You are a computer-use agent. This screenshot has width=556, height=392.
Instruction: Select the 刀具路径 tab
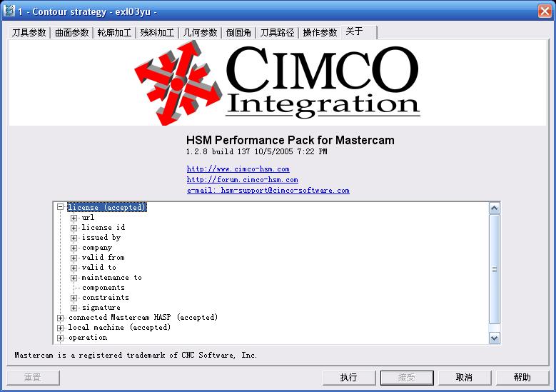pos(278,33)
